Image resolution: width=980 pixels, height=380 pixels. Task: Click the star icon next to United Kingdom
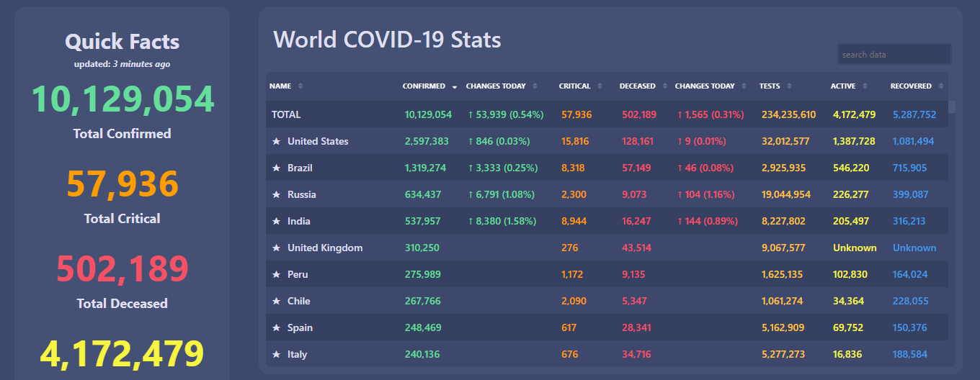pyautogui.click(x=276, y=248)
